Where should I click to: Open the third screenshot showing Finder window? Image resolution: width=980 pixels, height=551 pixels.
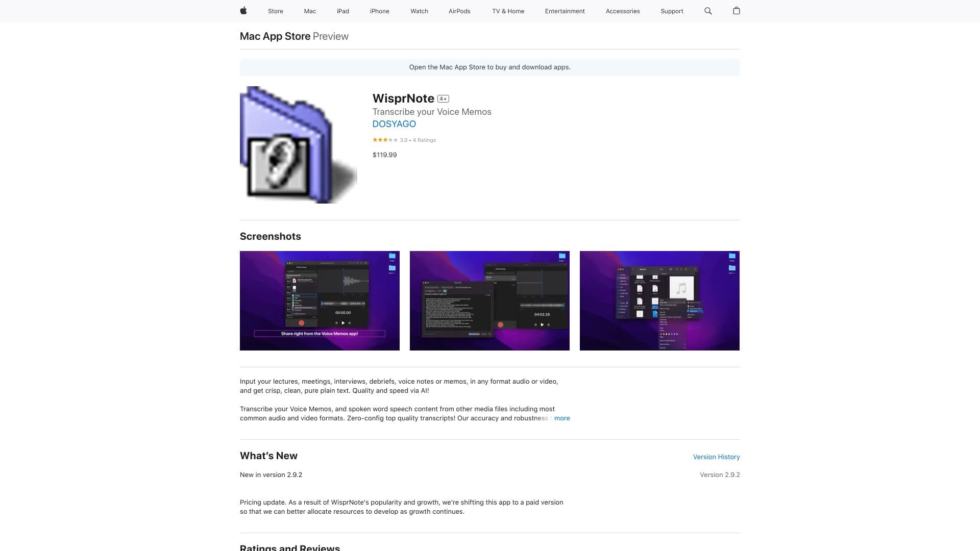pos(659,300)
